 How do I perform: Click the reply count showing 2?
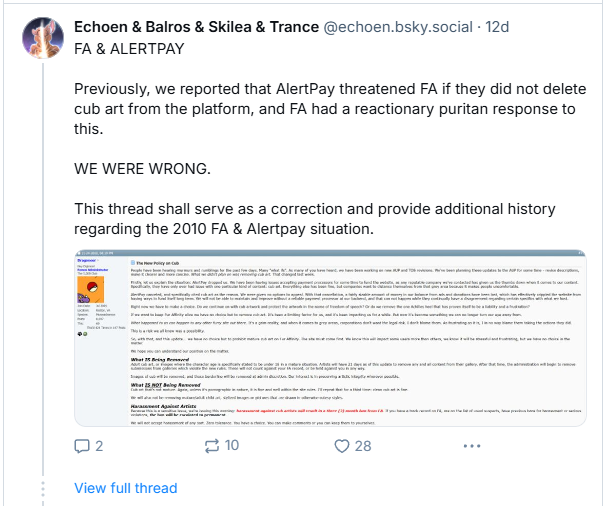99,446
